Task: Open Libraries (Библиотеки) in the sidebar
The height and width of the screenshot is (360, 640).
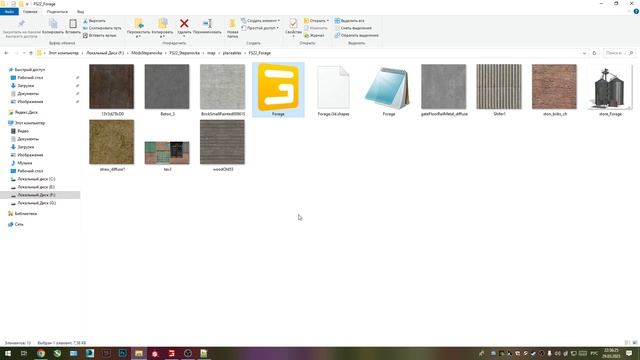Action: (x=25, y=213)
